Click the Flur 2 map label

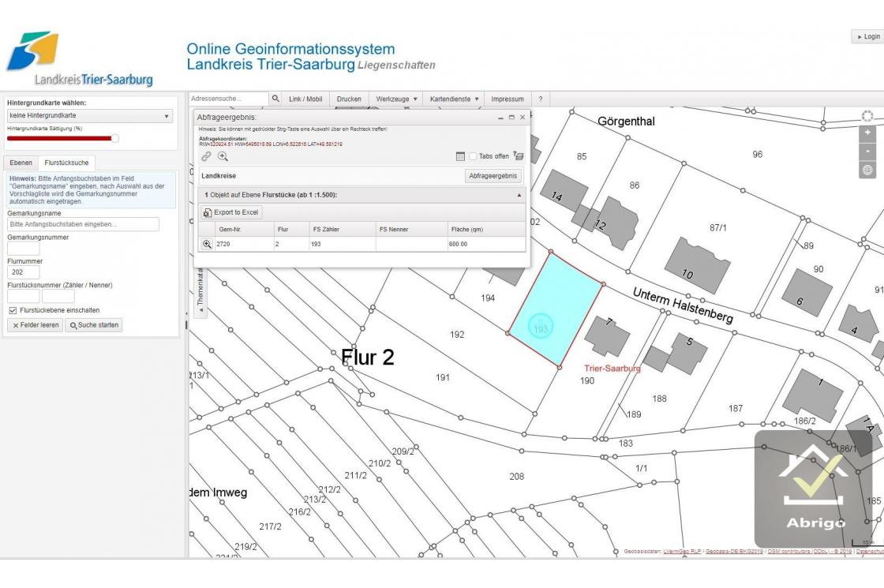368,358
